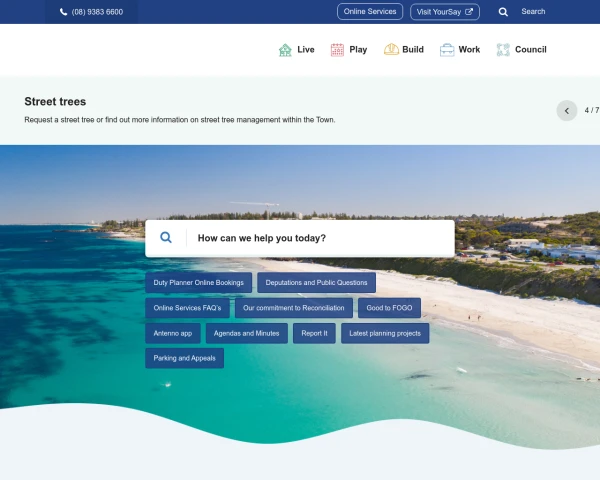Viewport: 600px width, 480px height.
Task: Go to previous slide with left chevron
Action: (x=567, y=111)
